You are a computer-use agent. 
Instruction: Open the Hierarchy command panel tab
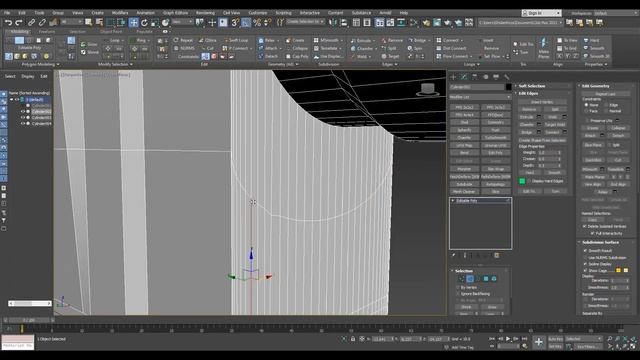pos(475,77)
